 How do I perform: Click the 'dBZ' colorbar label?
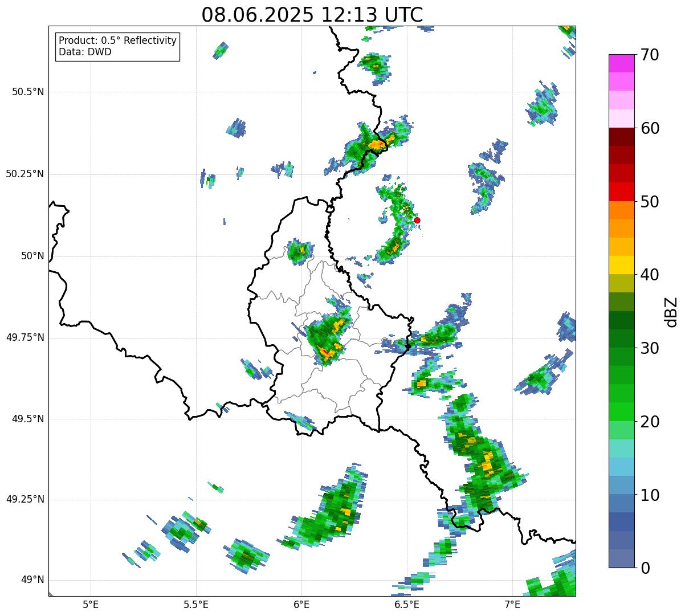[x=671, y=311]
